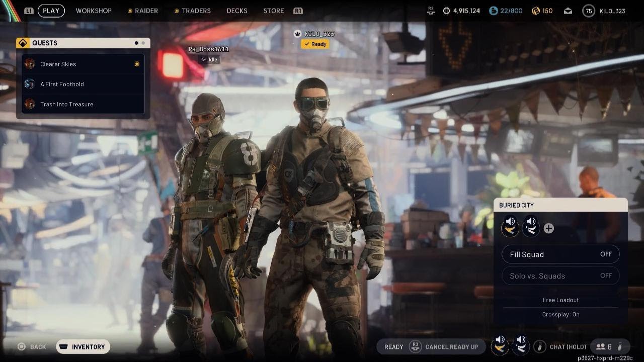The height and width of the screenshot is (362, 644).
Task: Click the R3 stick icon in top bar
Action: pos(430,10)
